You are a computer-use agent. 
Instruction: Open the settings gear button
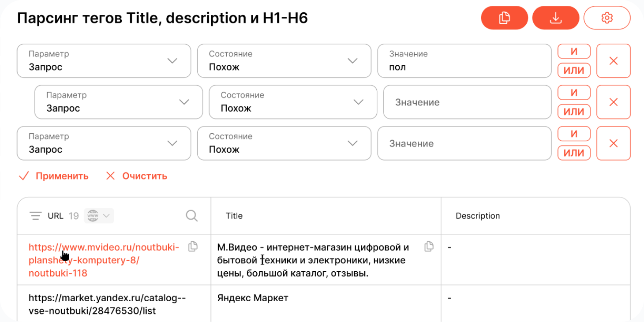point(607,18)
